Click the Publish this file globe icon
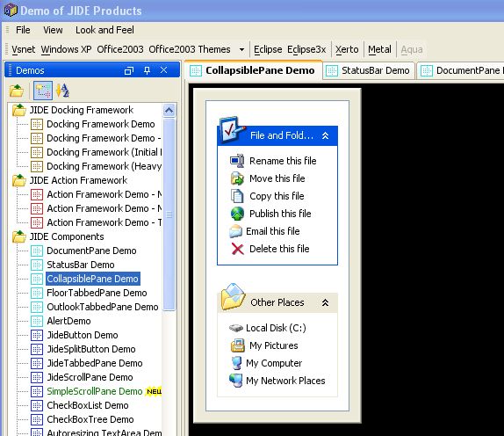The height and width of the screenshot is (436, 504). pyautogui.click(x=237, y=214)
